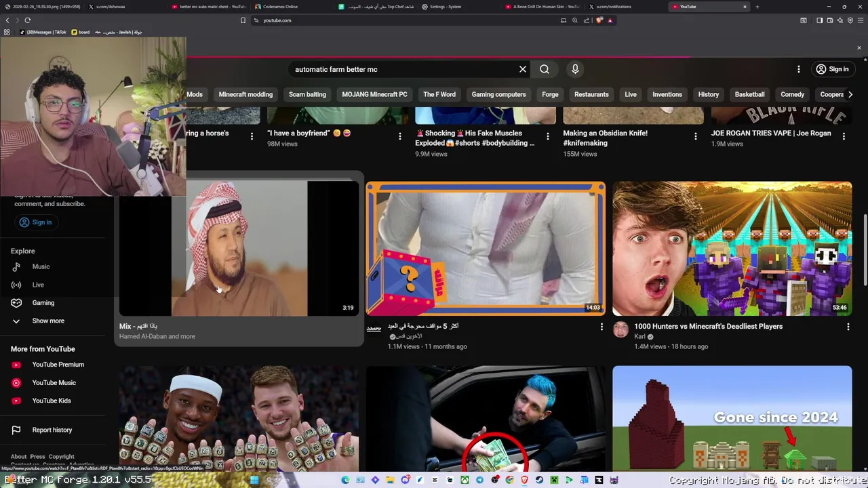Image resolution: width=868 pixels, height=488 pixels.
Task: Open Telegram from the taskbar
Action: pyautogui.click(x=479, y=480)
